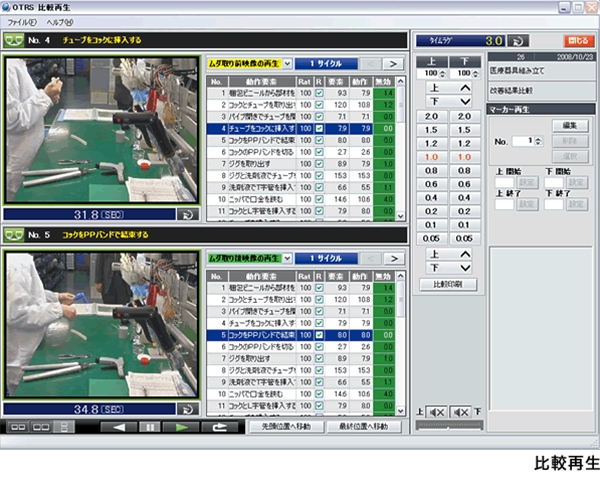Select the second side-by-side layout icon

[41, 427]
